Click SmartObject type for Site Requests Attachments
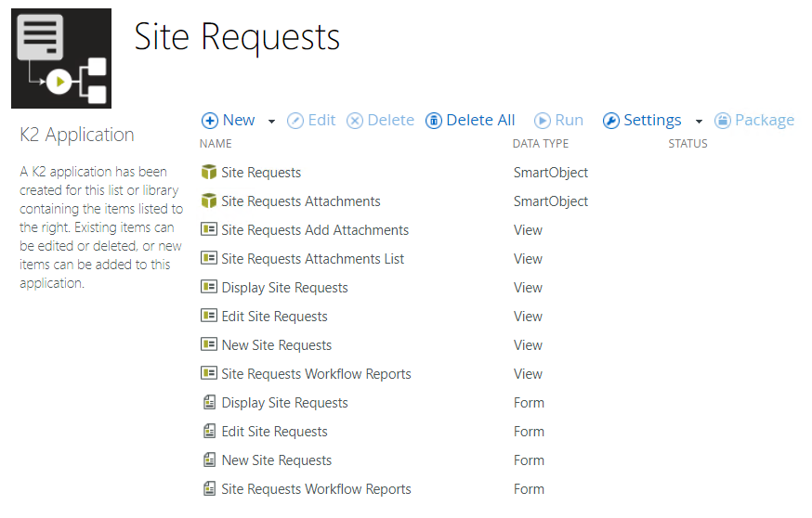The width and height of the screenshot is (812, 518). coord(551,201)
